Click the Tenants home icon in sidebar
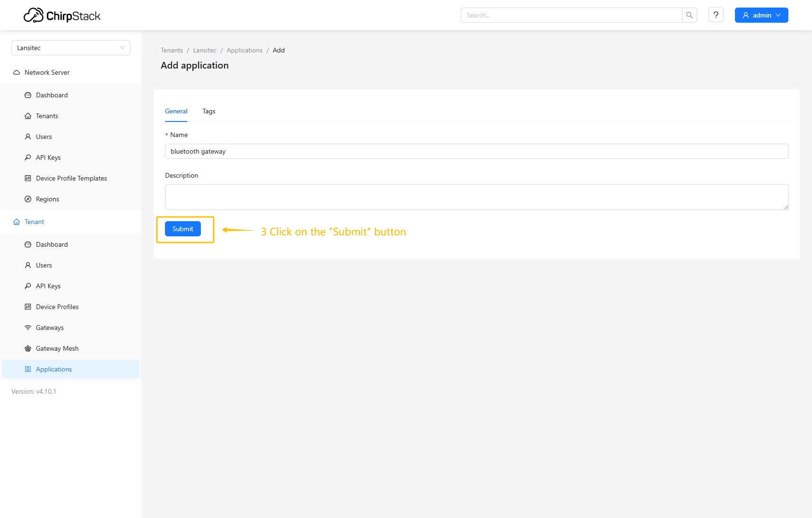Image resolution: width=812 pixels, height=518 pixels. tap(28, 116)
